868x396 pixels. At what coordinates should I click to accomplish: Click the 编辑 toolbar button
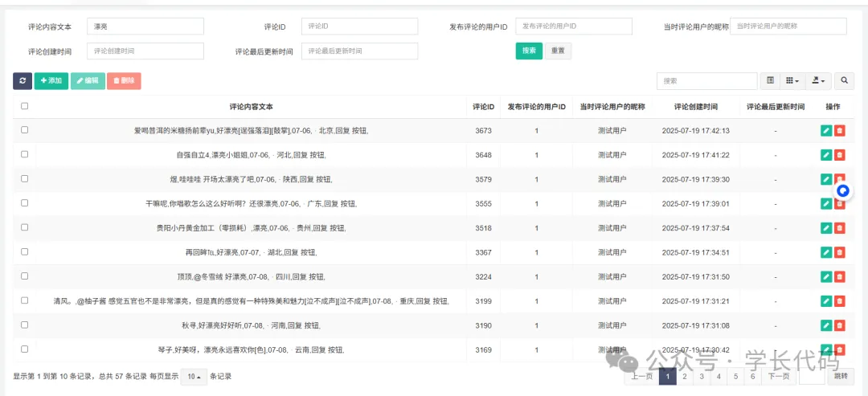coord(88,81)
